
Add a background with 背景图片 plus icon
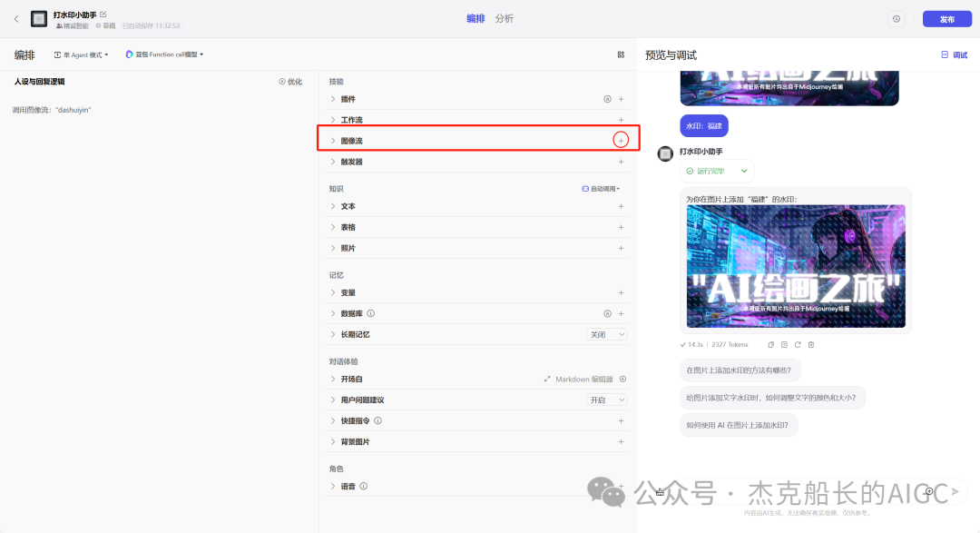[x=622, y=441]
